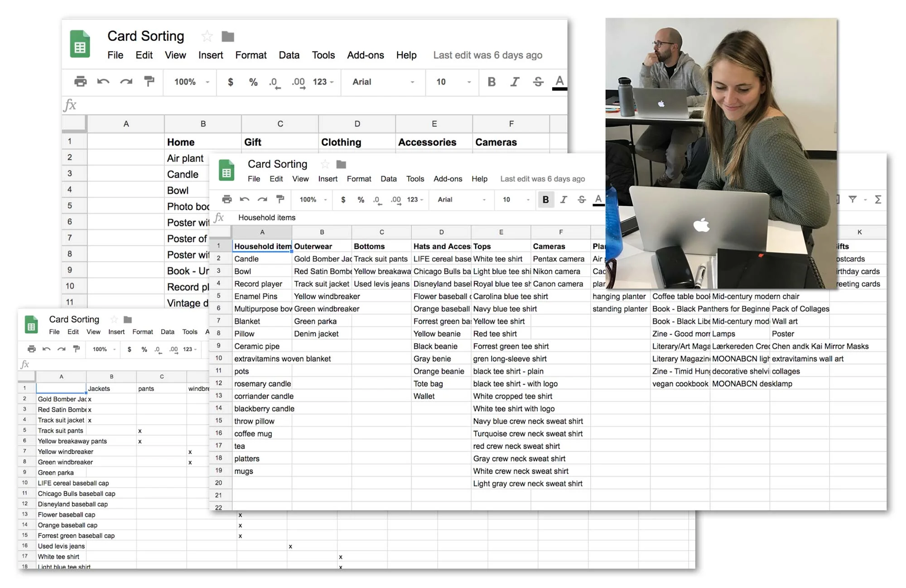Format as percent in middle window

[x=361, y=200]
